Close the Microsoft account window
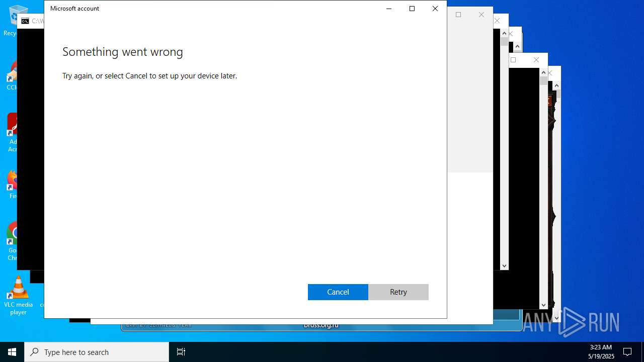This screenshot has width=644, height=362. (x=435, y=9)
